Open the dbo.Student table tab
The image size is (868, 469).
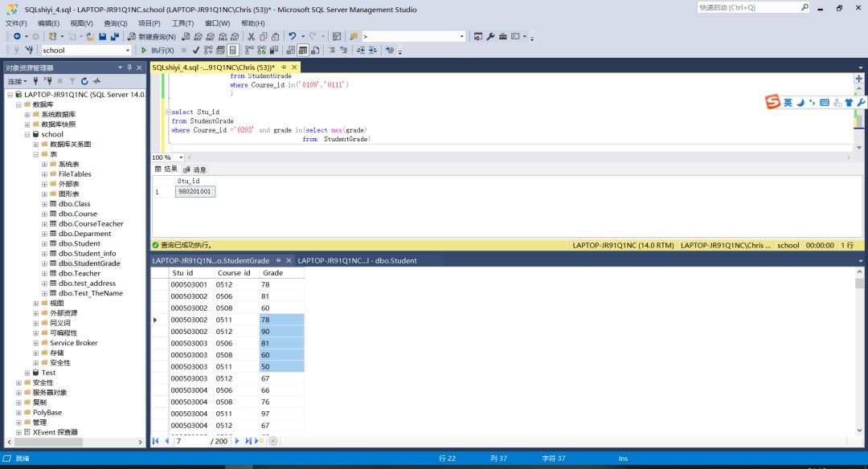tap(357, 260)
